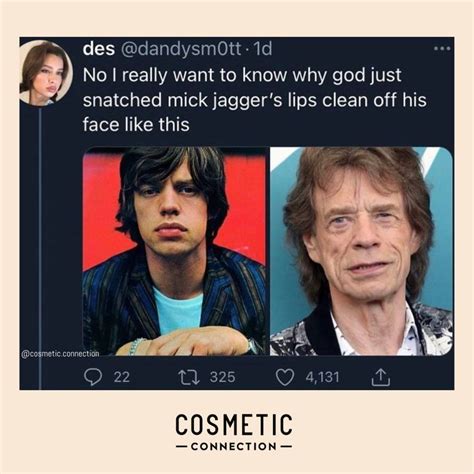Click the turquoise bracelet in left photo
Viewport: 474px width, 474px height.
[137, 347]
